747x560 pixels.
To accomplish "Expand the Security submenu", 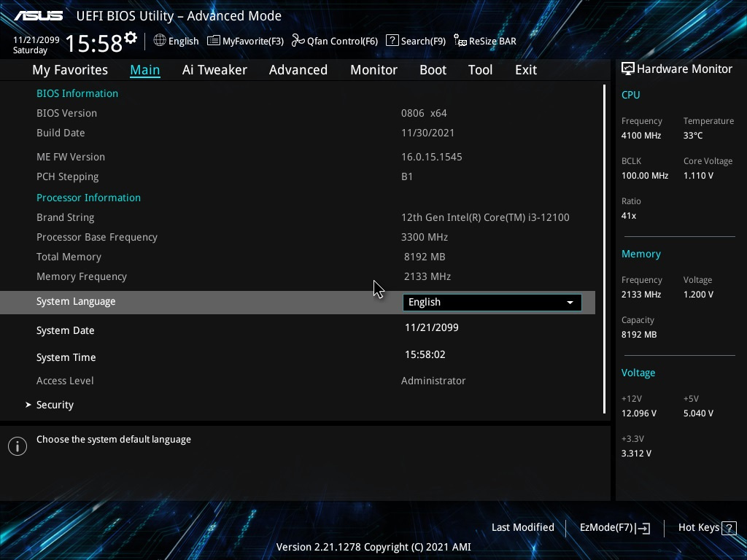I will coord(55,405).
